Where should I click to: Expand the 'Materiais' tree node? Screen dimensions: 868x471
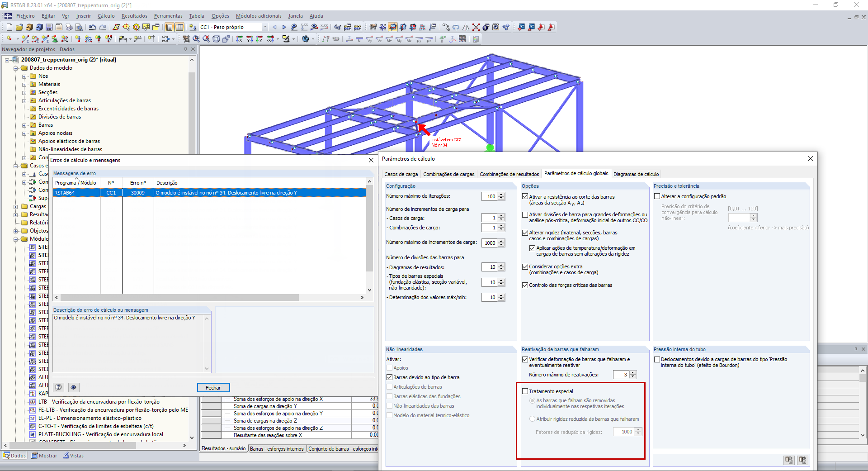click(24, 84)
